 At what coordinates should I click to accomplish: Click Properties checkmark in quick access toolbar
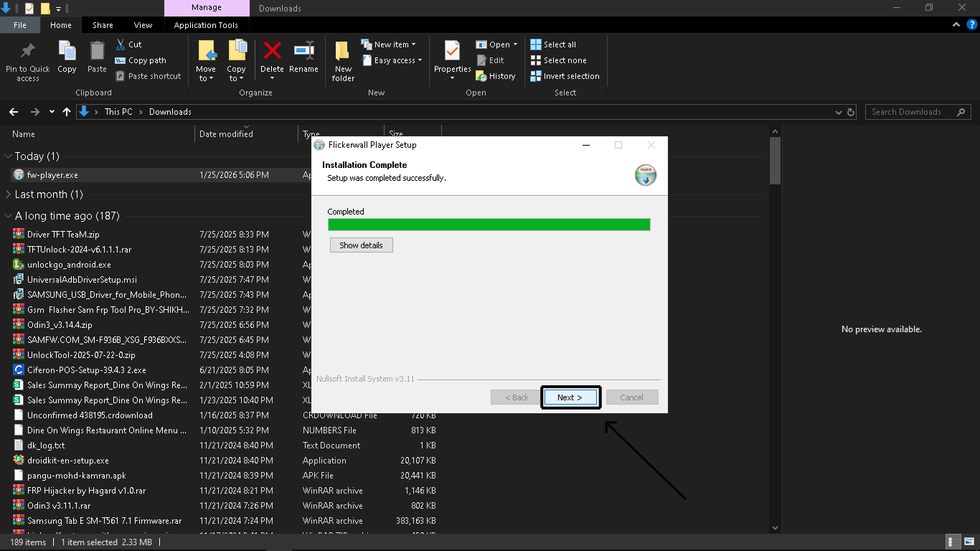[x=29, y=9]
